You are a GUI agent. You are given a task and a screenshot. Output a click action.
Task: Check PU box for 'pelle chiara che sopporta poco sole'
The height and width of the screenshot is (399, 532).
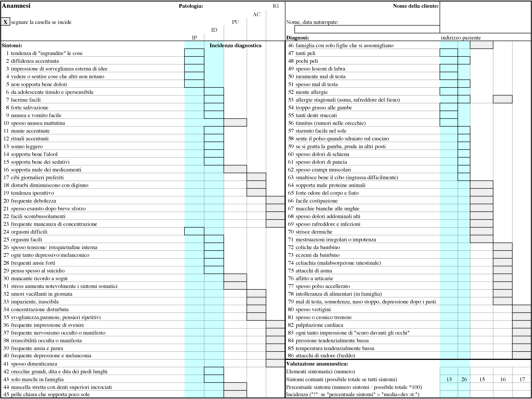(x=235, y=394)
